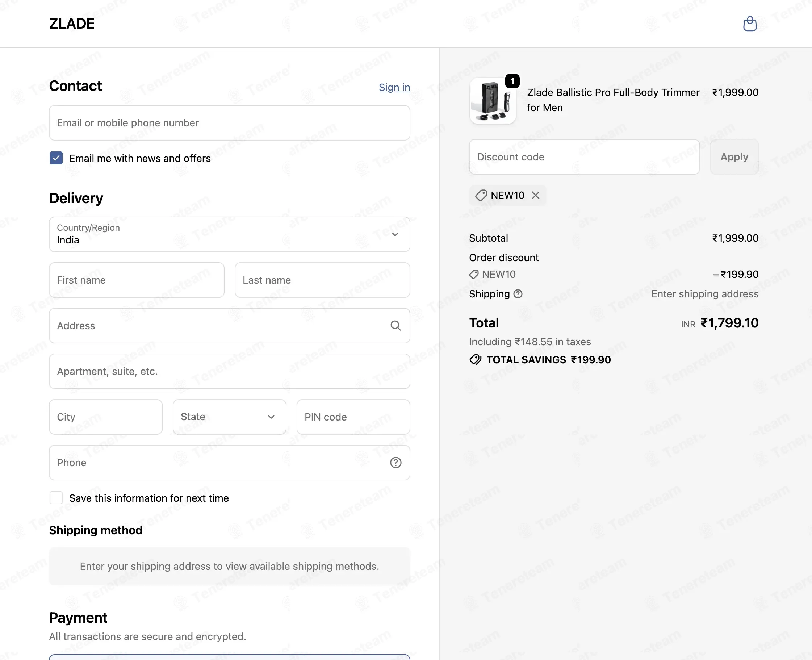Focus the Discount code field

(x=584, y=157)
